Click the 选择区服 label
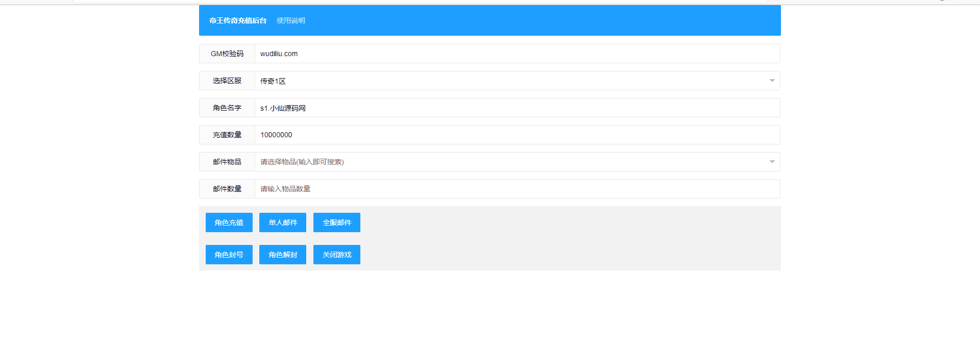 [227, 81]
